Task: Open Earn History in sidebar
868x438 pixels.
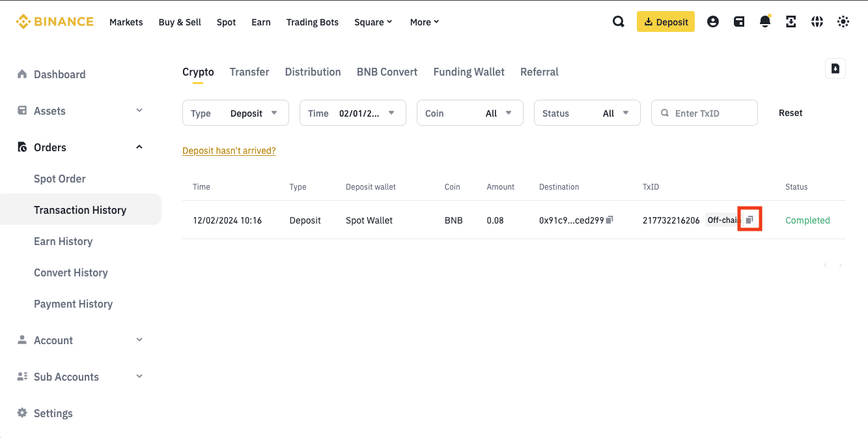Action: click(x=63, y=241)
